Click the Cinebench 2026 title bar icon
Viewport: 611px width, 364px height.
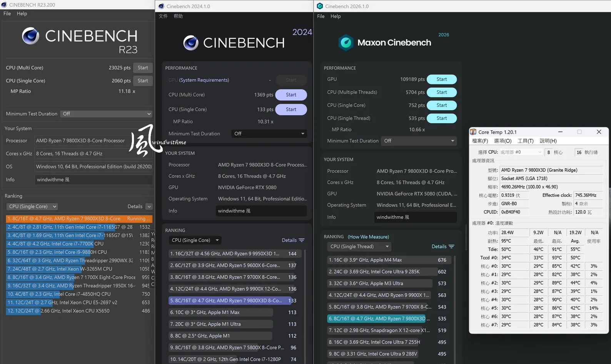[320, 6]
